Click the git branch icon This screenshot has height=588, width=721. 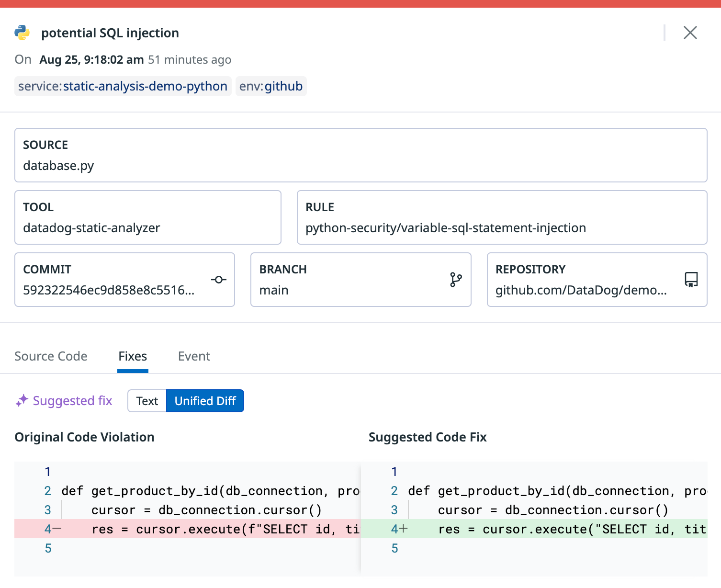[456, 280]
